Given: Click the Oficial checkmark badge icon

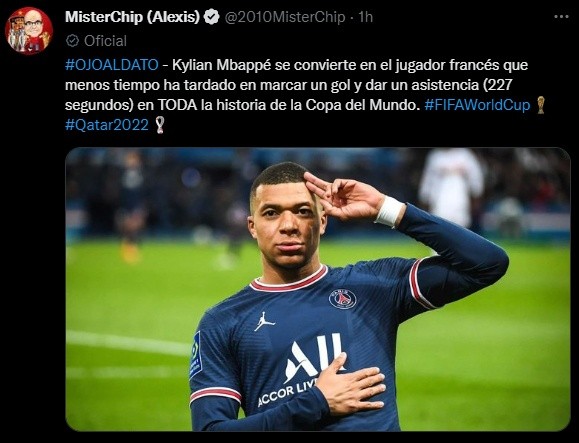Looking at the screenshot, I should [72, 41].
